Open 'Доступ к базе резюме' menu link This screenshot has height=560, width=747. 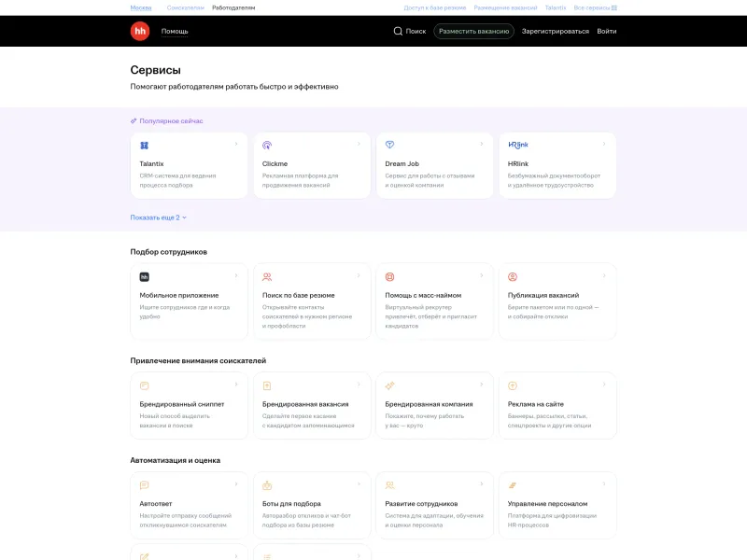click(x=435, y=7)
